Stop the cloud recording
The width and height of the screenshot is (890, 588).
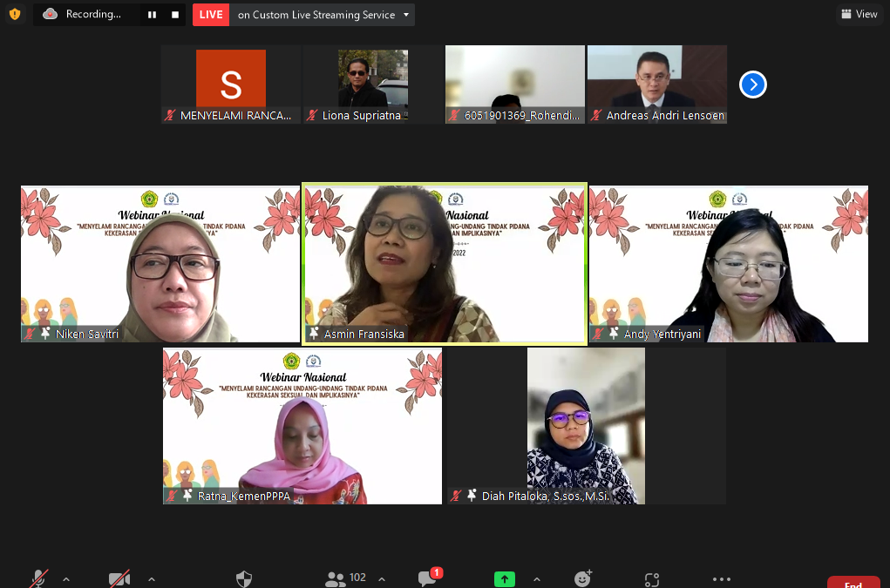[x=174, y=14]
